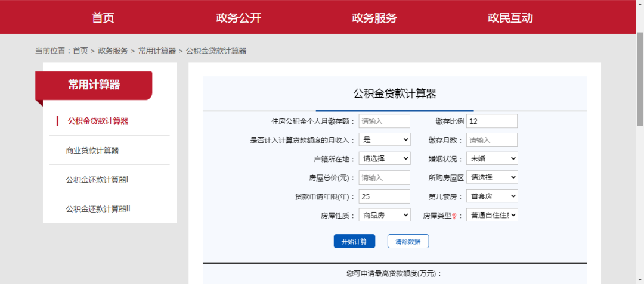Open the 政务服务 navigation menu
Image resolution: width=644 pixels, height=284 pixels.
[x=374, y=18]
